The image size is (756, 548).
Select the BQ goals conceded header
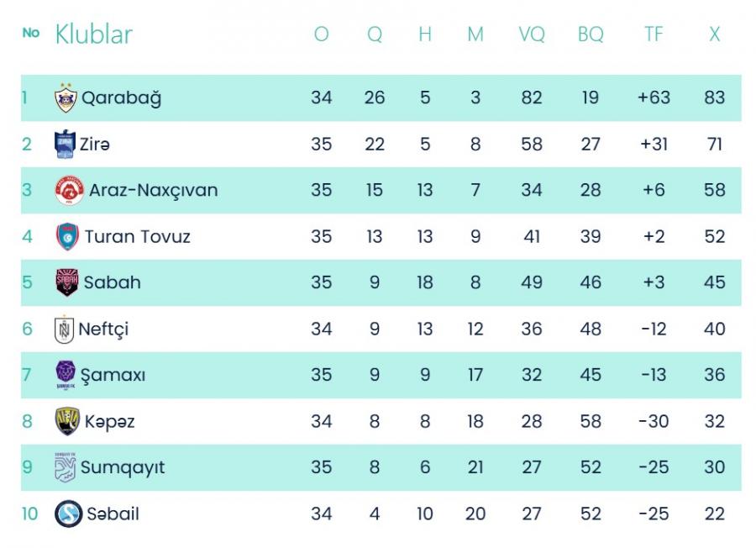591,34
